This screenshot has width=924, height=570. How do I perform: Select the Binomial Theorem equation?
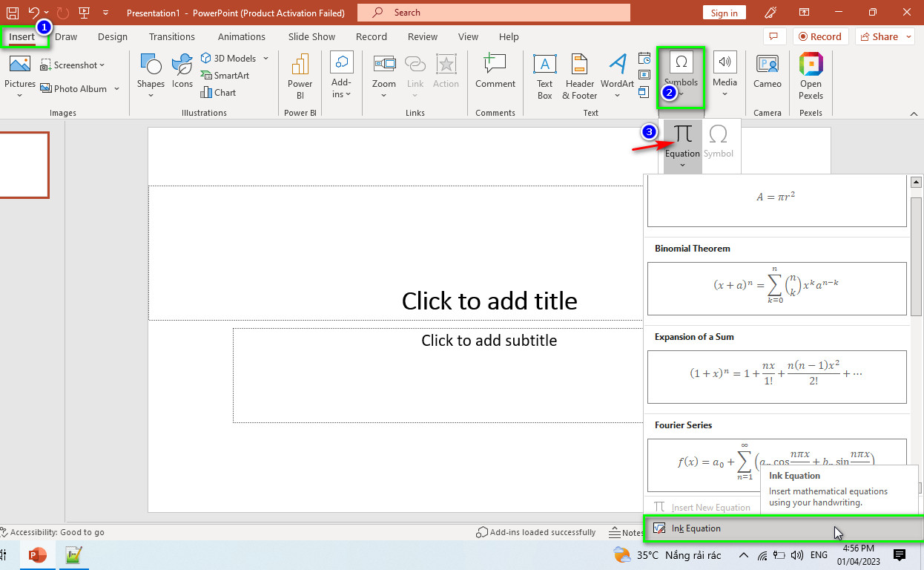[x=776, y=288]
